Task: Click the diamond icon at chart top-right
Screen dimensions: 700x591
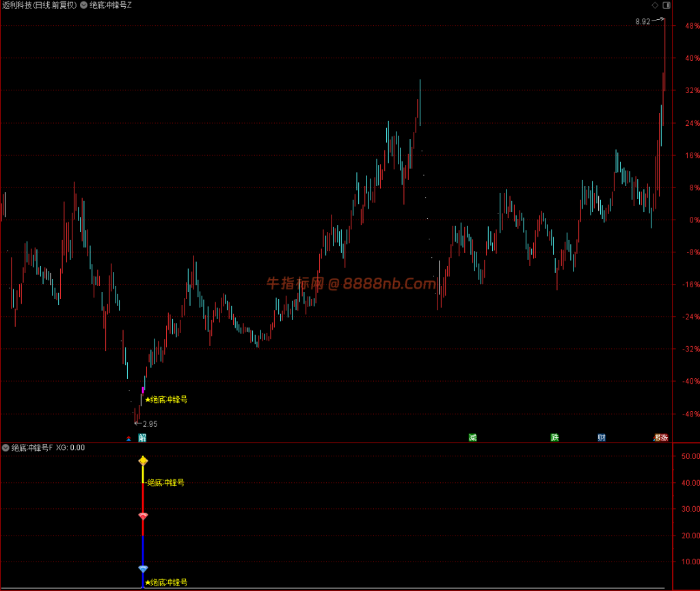Action: click(x=655, y=5)
